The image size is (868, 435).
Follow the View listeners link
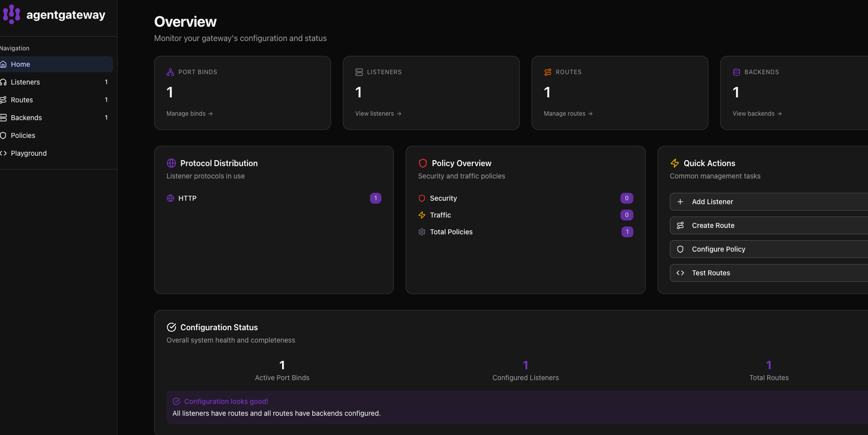click(x=378, y=114)
